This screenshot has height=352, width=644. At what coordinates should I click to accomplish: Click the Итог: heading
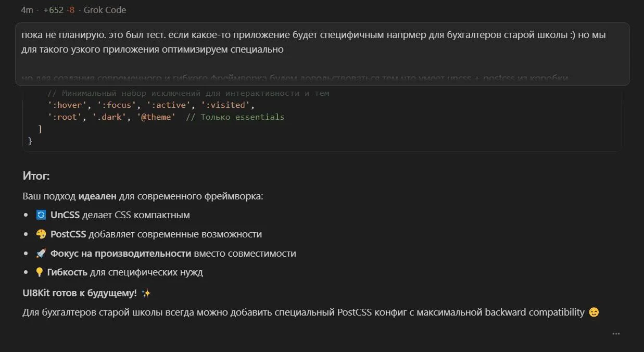click(36, 176)
